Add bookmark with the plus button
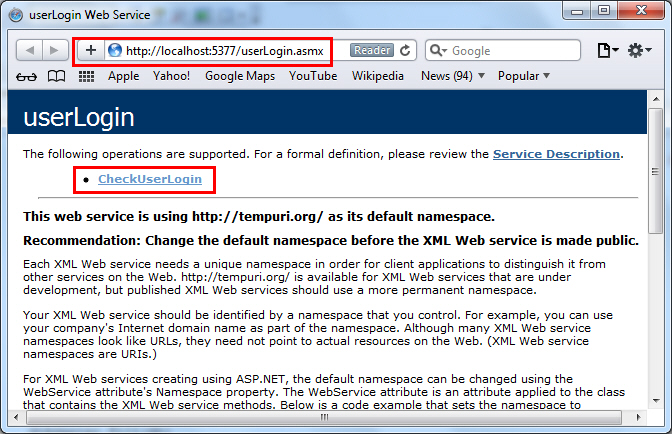The height and width of the screenshot is (434, 672). pos(90,51)
